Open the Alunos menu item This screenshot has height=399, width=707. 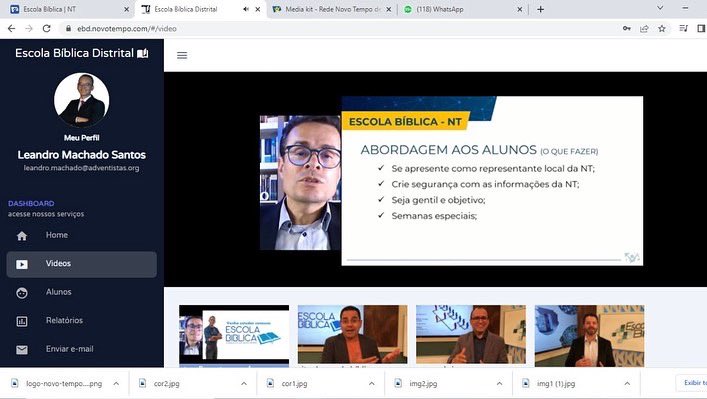click(82, 293)
